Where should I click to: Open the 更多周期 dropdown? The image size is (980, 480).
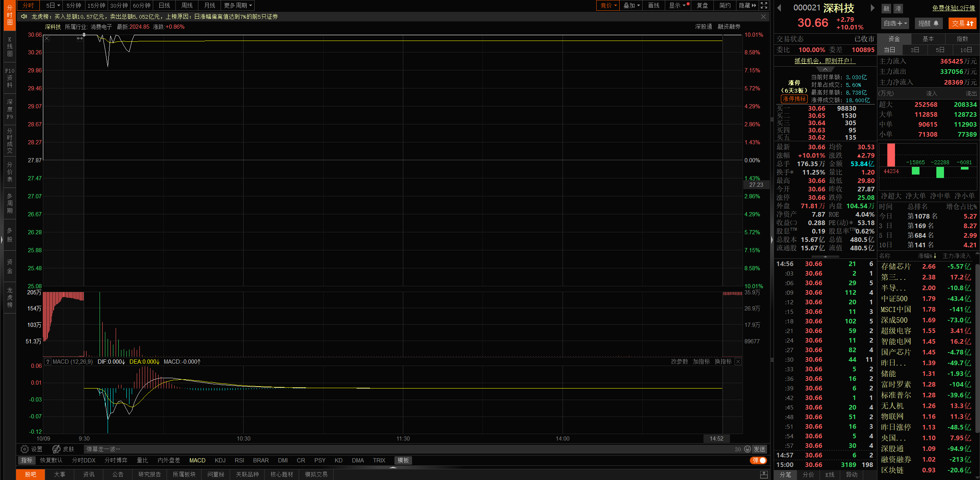point(238,5)
